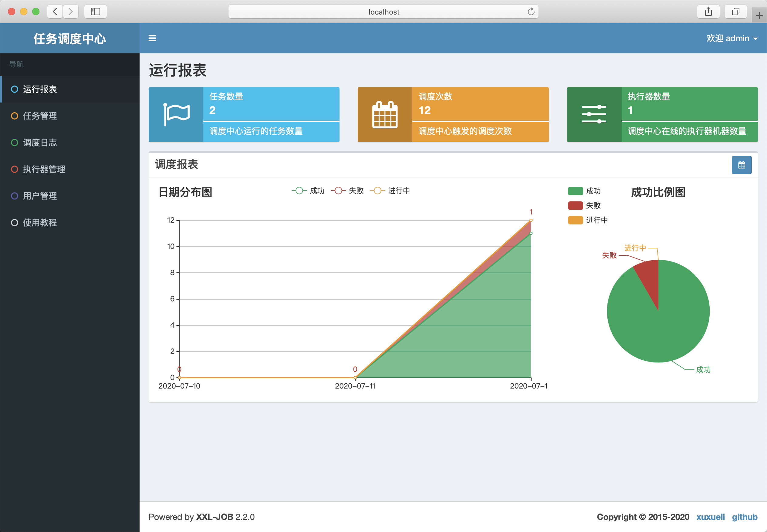767x532 pixels.
Task: Click the 调度中心运行的任务数量 description
Action: [256, 131]
